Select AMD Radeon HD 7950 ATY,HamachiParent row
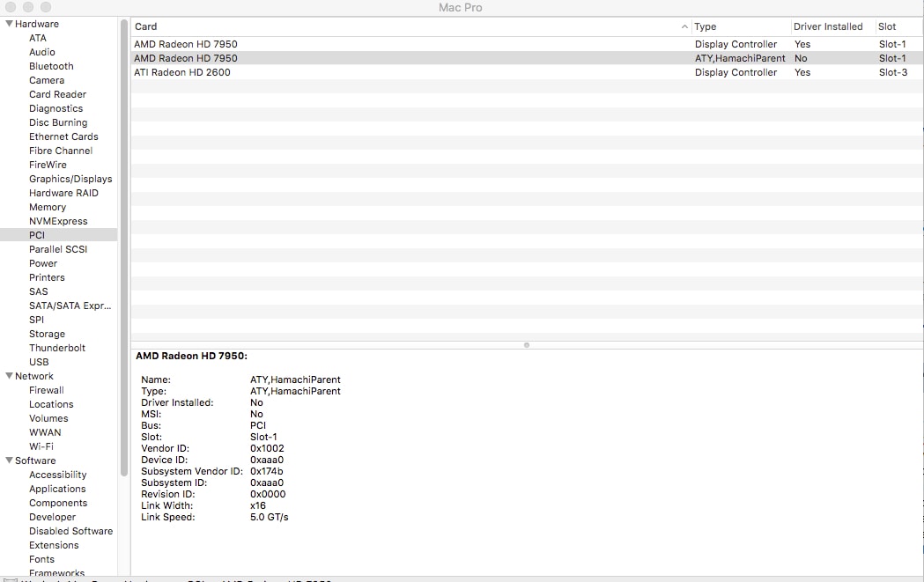The height and width of the screenshot is (582, 924). click(526, 58)
